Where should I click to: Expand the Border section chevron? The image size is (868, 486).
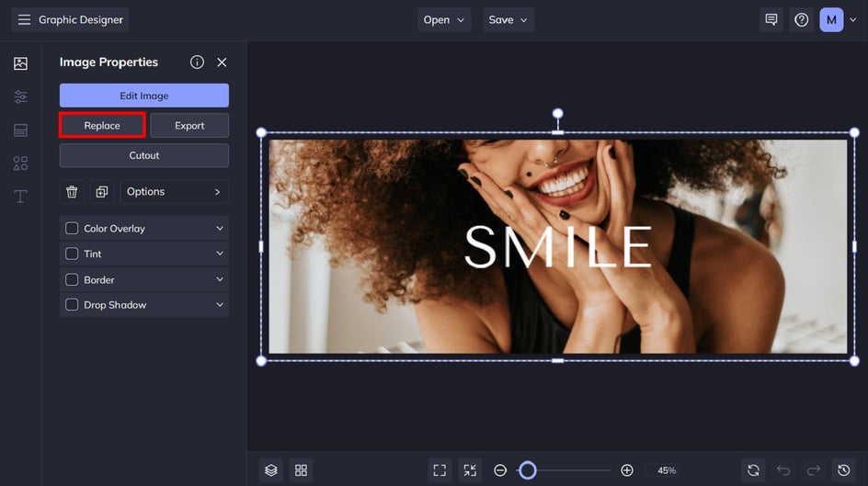pos(220,280)
